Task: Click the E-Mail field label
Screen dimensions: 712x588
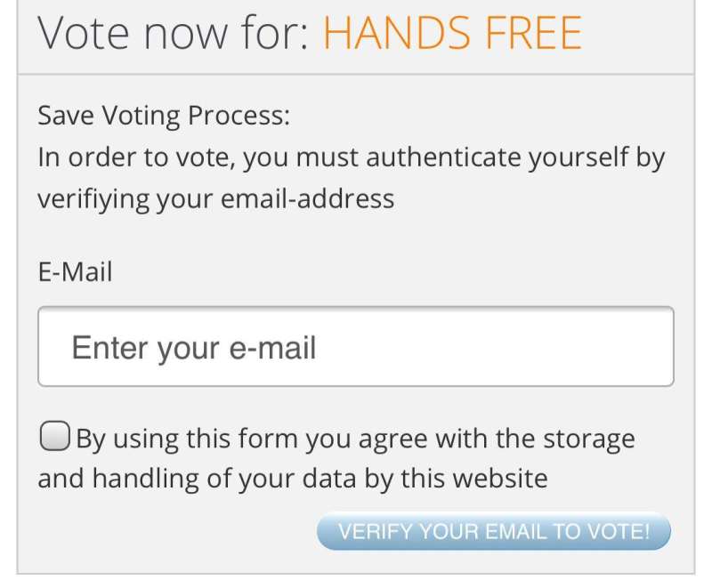Action: [75, 271]
